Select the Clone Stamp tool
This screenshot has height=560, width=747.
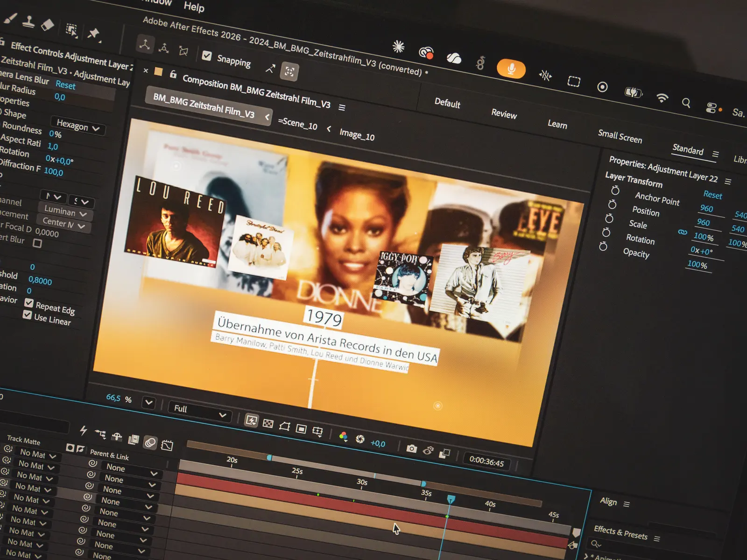(28, 22)
